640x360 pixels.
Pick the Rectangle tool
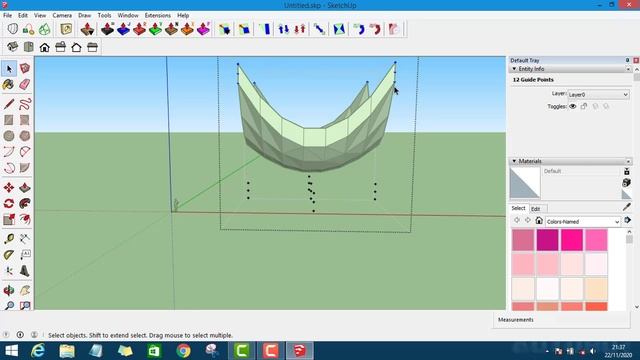(9, 120)
